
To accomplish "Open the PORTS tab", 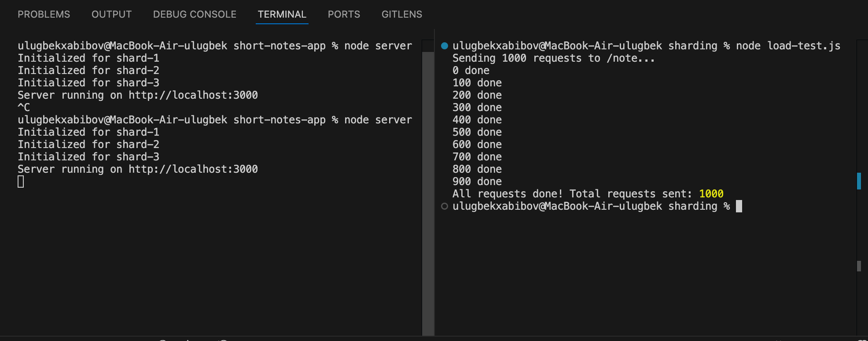I will (x=344, y=15).
